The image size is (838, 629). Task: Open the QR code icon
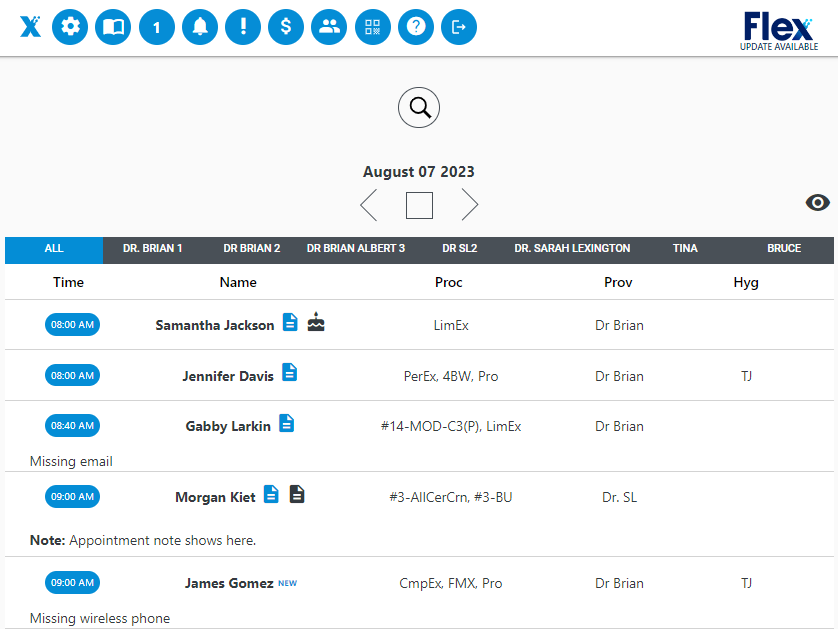pos(372,27)
